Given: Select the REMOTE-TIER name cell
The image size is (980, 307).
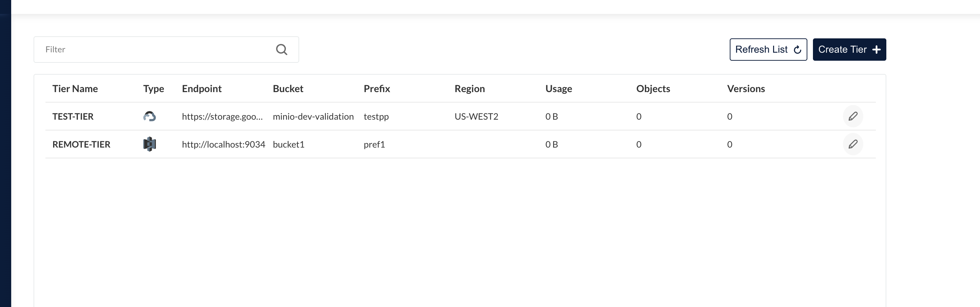Looking at the screenshot, I should tap(81, 144).
